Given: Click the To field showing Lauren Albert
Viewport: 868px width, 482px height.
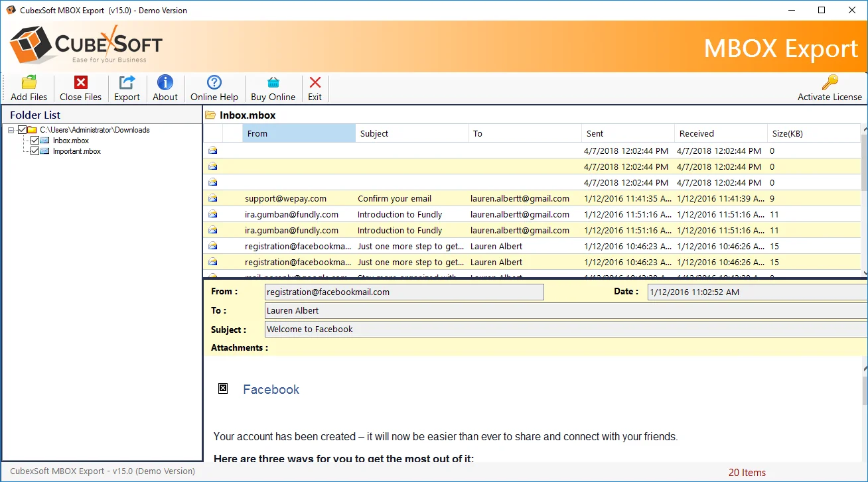Looking at the screenshot, I should point(565,310).
